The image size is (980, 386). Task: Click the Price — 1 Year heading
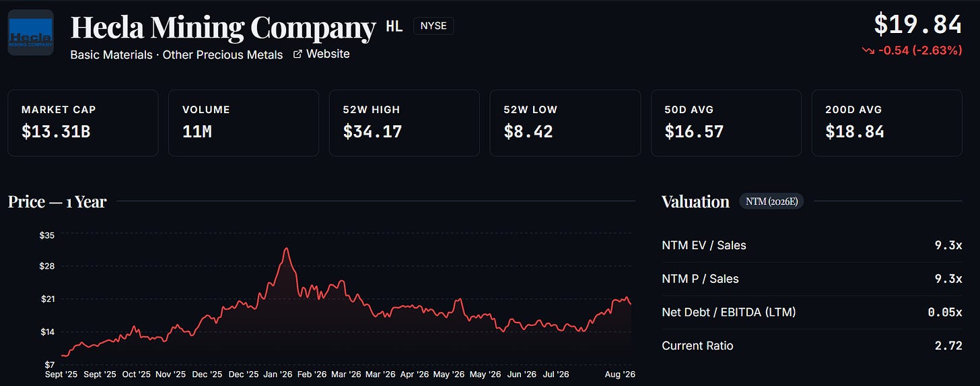(57, 201)
